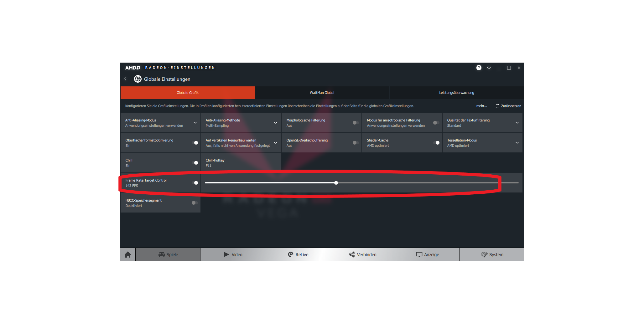Open the Video section
Viewport: 644px width, 323px height.
233,254
